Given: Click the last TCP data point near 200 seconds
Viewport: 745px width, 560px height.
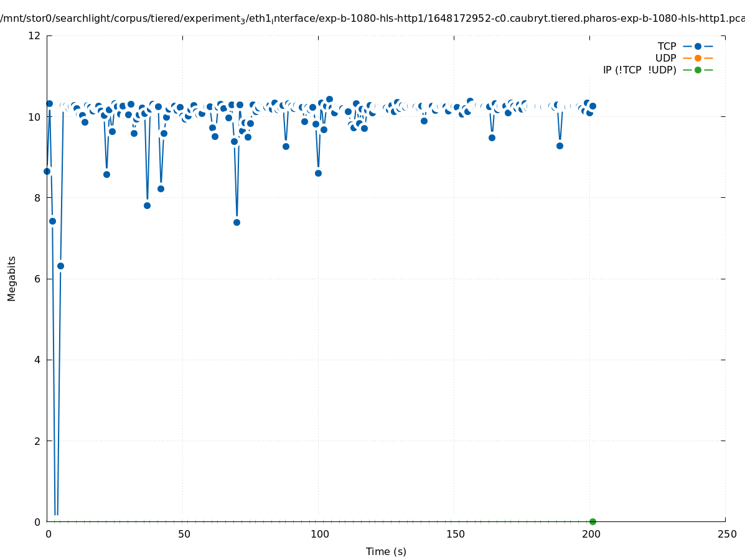Looking at the screenshot, I should coord(593,106).
